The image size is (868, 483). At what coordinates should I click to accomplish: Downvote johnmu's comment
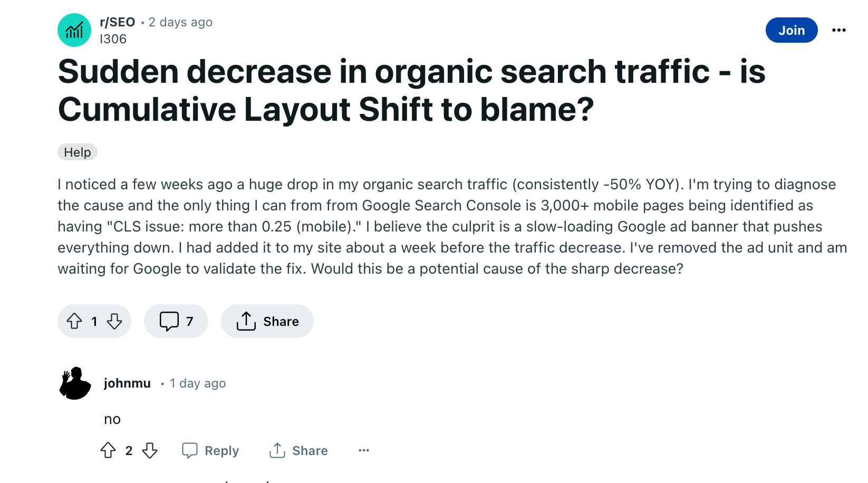point(150,450)
